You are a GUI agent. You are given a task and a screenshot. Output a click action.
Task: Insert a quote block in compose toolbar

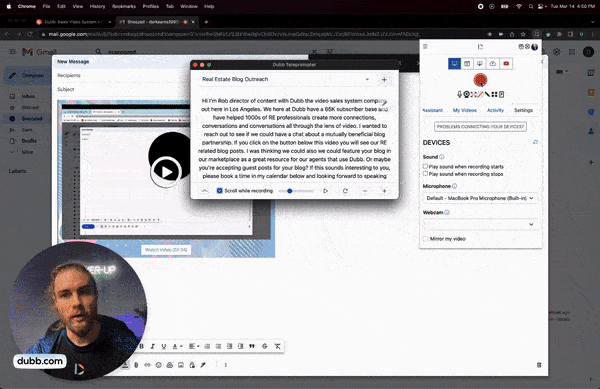[251, 346]
